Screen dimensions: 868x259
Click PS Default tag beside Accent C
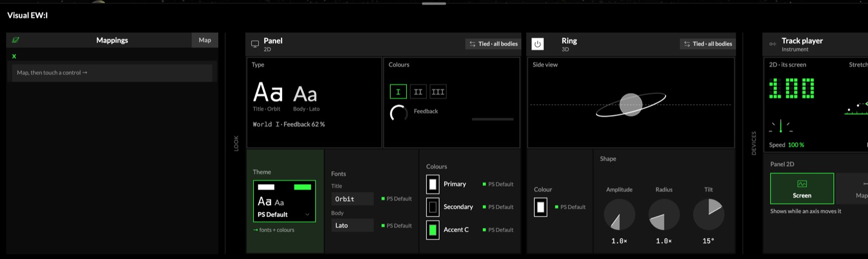click(x=498, y=230)
